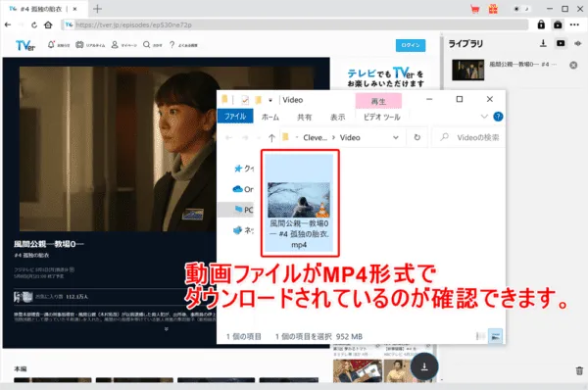This screenshot has width=588, height=390.
Task: Go to the browser home page
Action: [x=48, y=24]
